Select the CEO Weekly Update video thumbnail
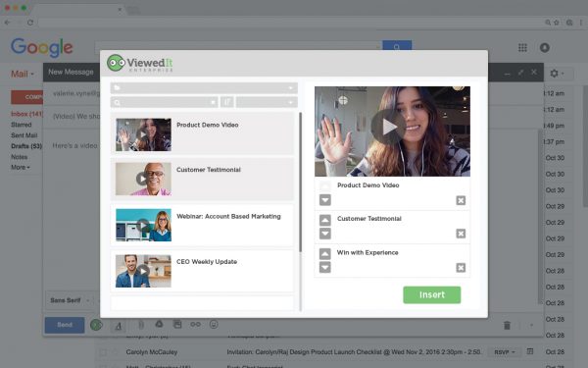 [143, 271]
